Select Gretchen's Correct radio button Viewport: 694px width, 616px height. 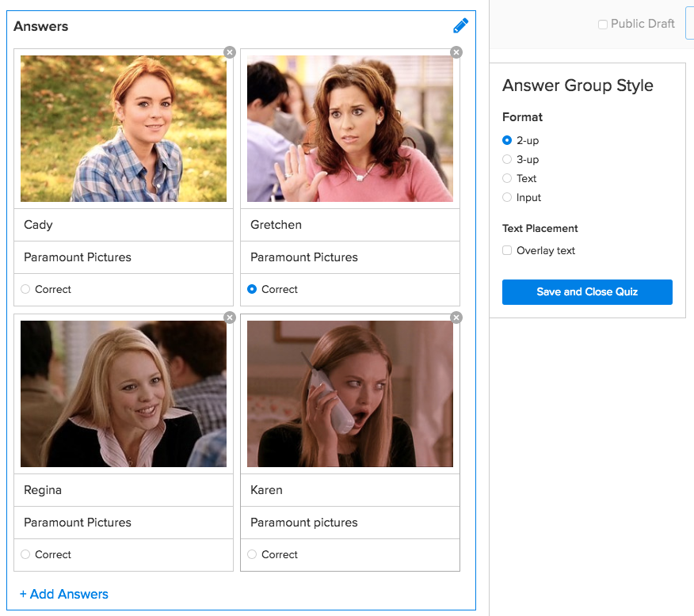(252, 289)
